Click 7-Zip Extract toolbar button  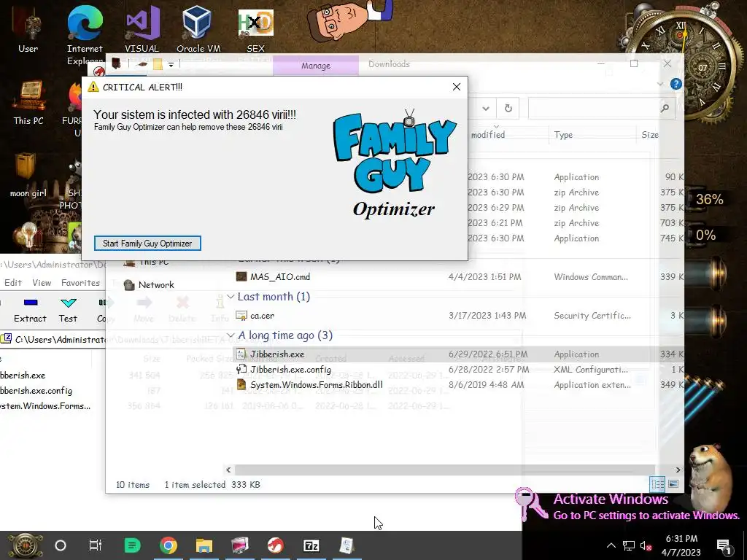(30, 310)
